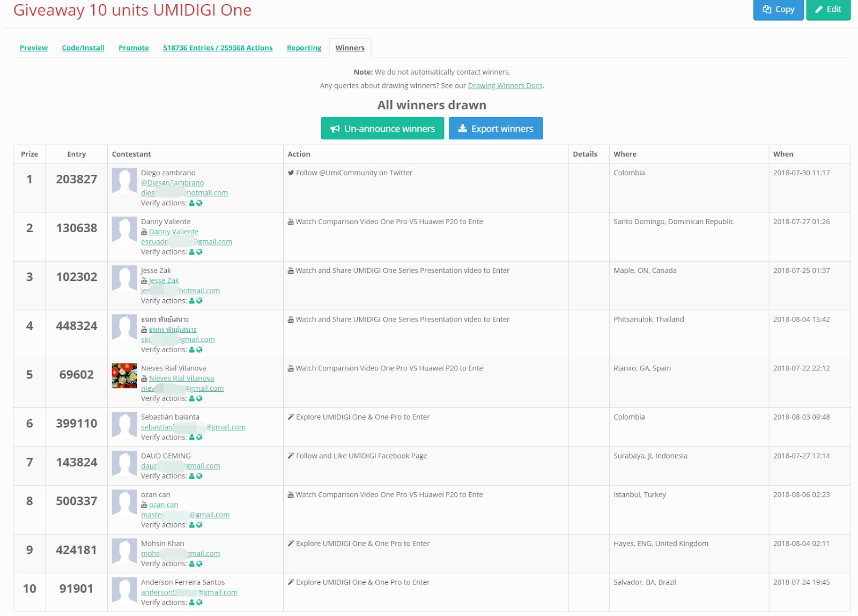Click globe verify icon for Sebastián balanta

point(199,437)
